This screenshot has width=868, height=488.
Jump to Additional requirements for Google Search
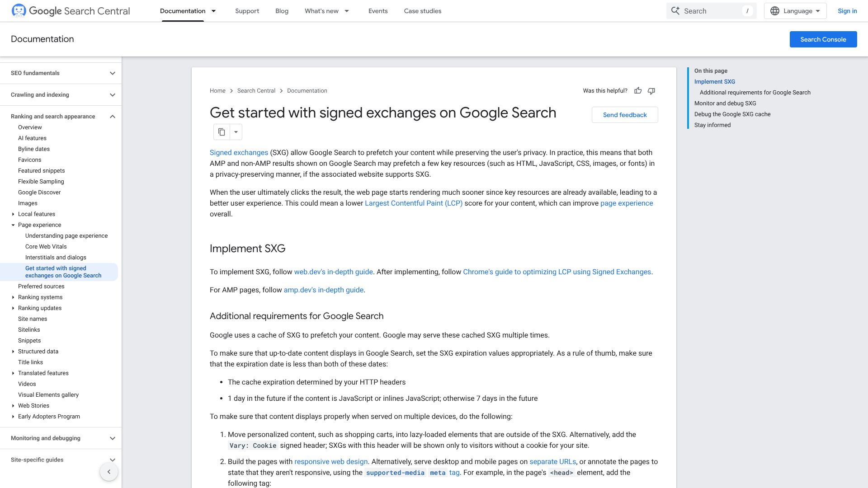(x=755, y=93)
